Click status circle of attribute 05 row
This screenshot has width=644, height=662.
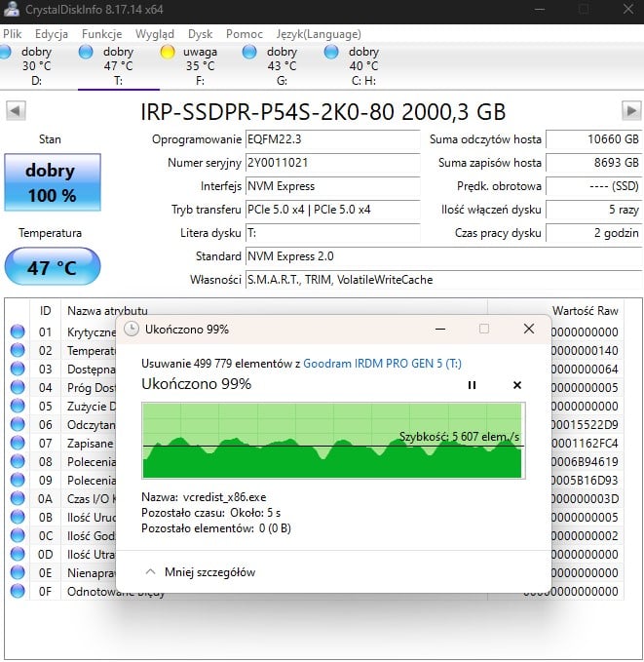[x=18, y=406]
